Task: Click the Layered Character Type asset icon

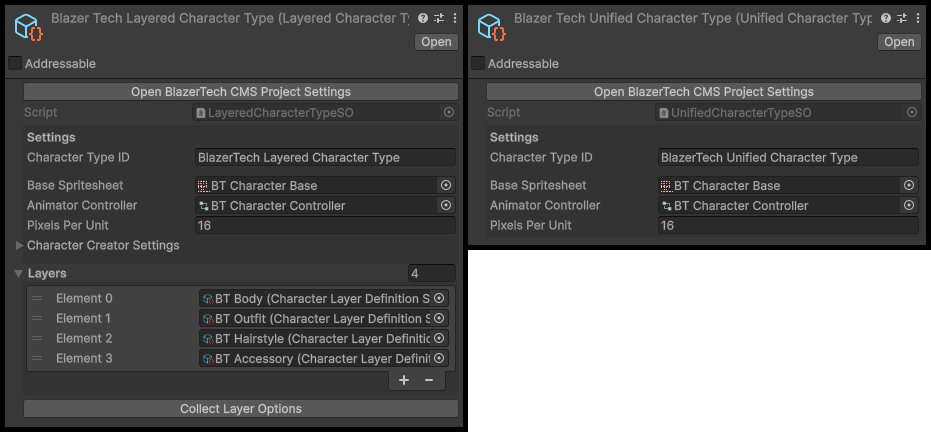Action: tap(28, 27)
